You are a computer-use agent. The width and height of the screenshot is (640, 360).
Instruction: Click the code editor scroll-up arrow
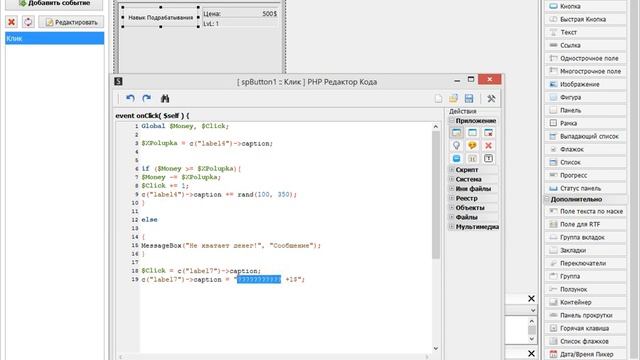[436, 127]
